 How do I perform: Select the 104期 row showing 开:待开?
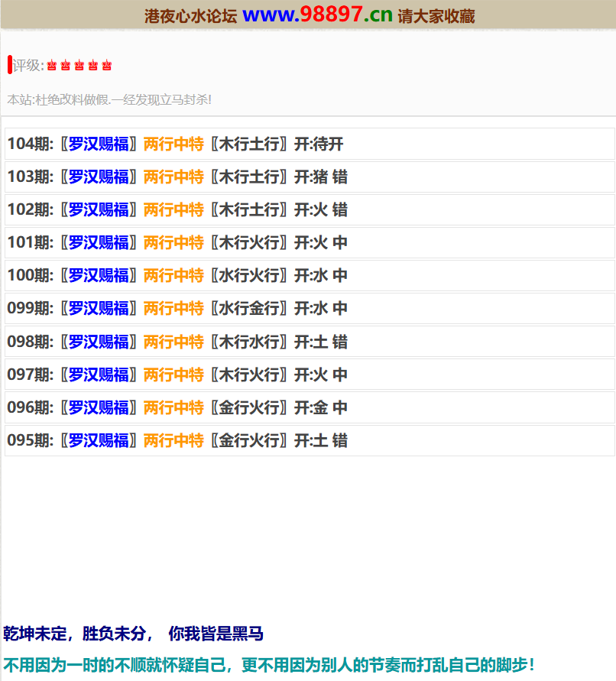tap(310, 144)
